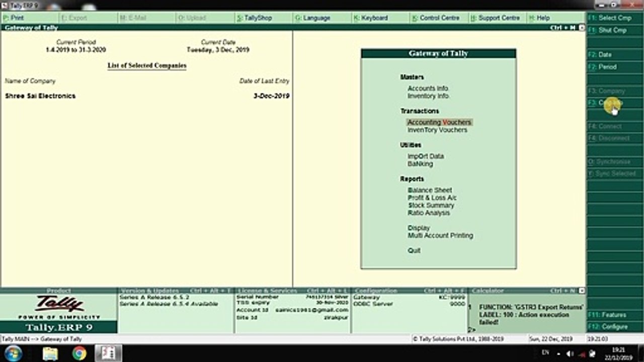Click the Print button in top bar
Image resolution: width=644 pixels, height=362 pixels.
(30, 18)
